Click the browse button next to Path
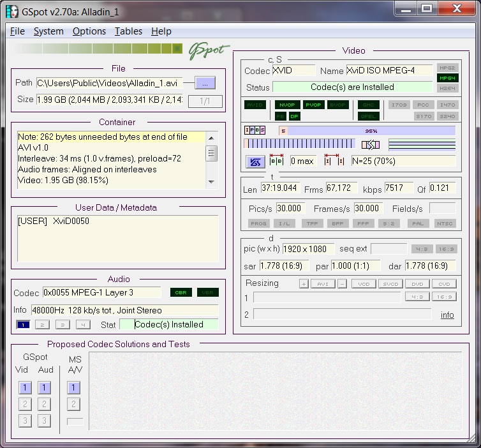 (x=205, y=83)
